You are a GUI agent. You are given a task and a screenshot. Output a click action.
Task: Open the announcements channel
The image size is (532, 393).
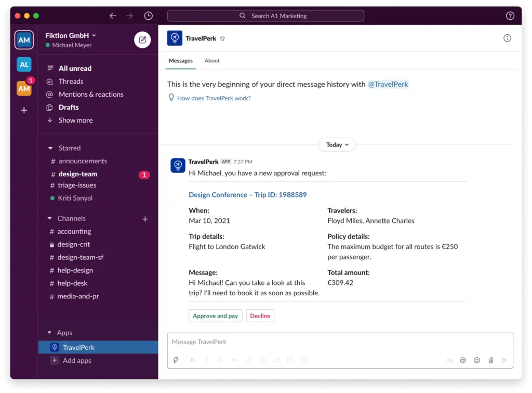(x=83, y=161)
